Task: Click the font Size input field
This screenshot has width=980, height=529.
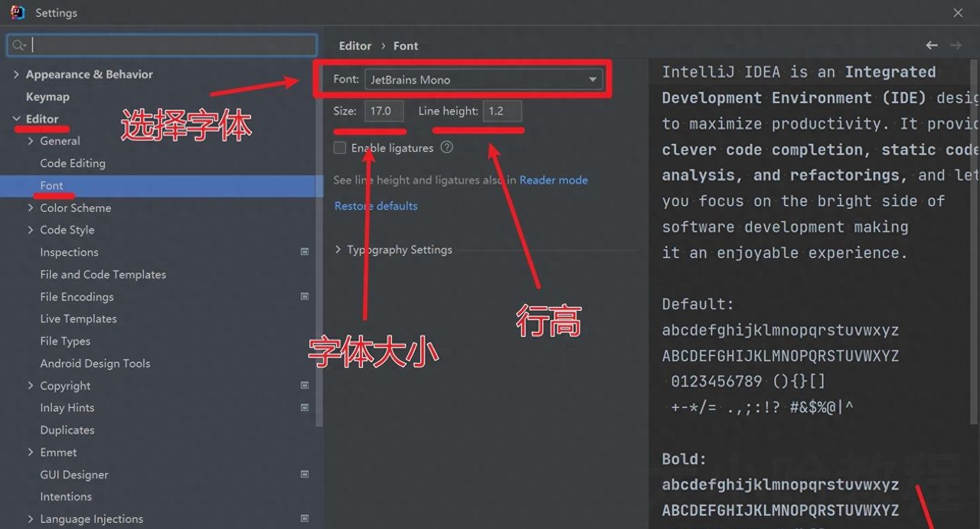Action: (x=383, y=110)
